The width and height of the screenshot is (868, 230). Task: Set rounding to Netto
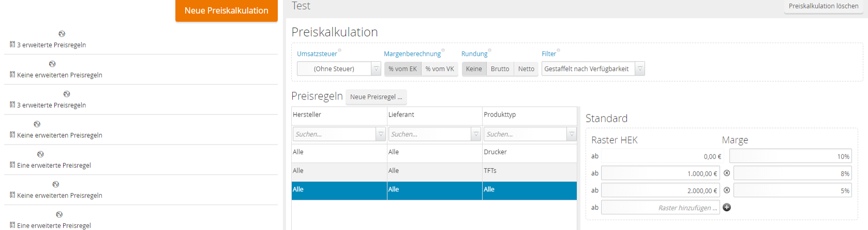[x=526, y=69]
